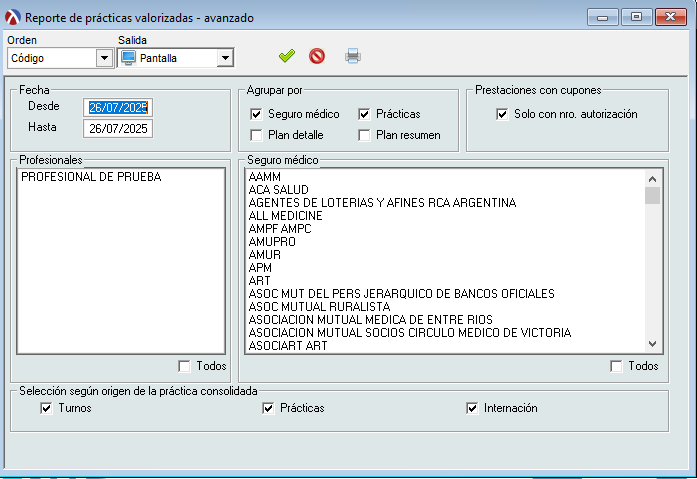Untick the Turnos origin checkbox
This screenshot has height=479, width=697.
coord(46,408)
